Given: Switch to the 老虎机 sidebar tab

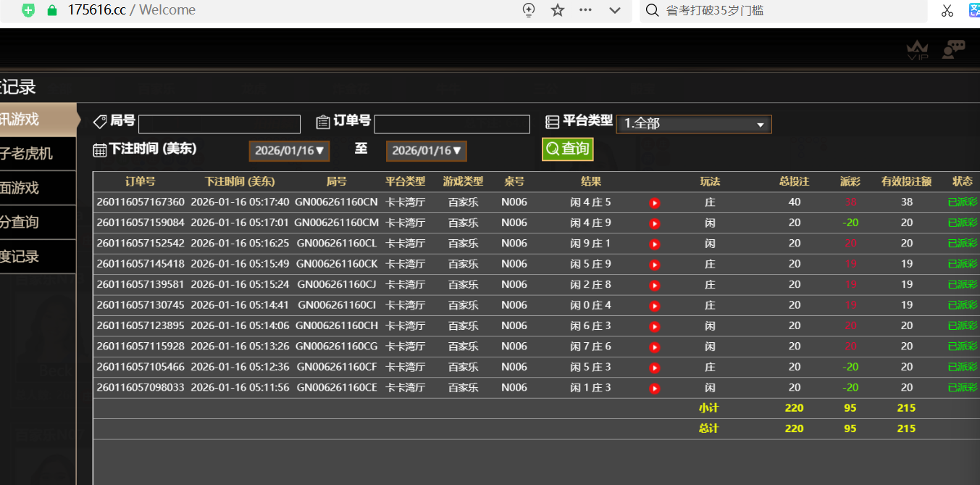Looking at the screenshot, I should pyautogui.click(x=36, y=154).
